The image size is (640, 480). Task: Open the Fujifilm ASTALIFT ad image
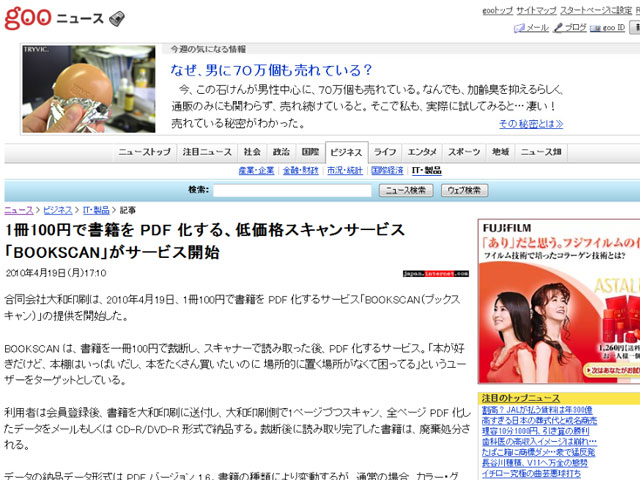[559, 302]
